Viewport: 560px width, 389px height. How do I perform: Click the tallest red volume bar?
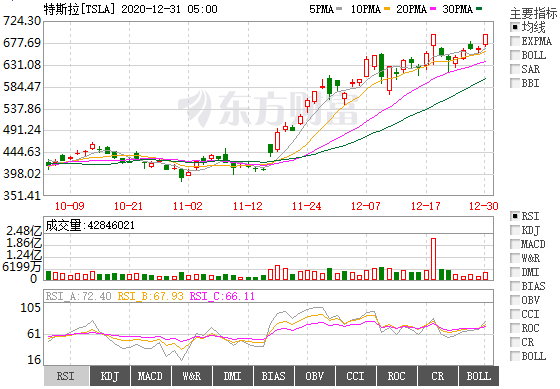pyautogui.click(x=434, y=259)
